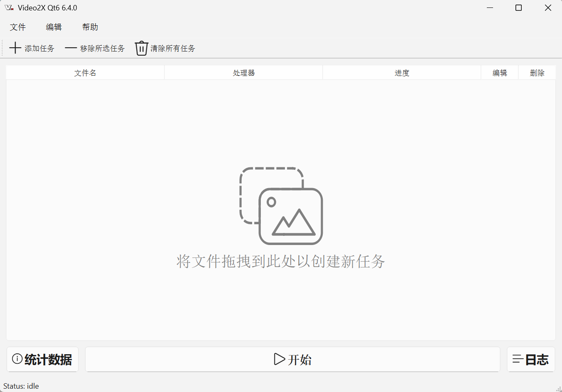The image size is (562, 392).
Task: Click the minus icon to remove selected tasks
Action: click(x=71, y=48)
